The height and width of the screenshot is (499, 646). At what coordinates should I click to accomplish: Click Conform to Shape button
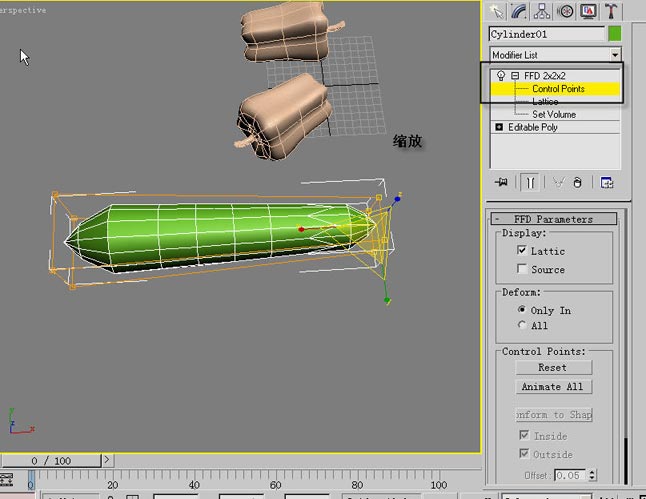click(554, 415)
